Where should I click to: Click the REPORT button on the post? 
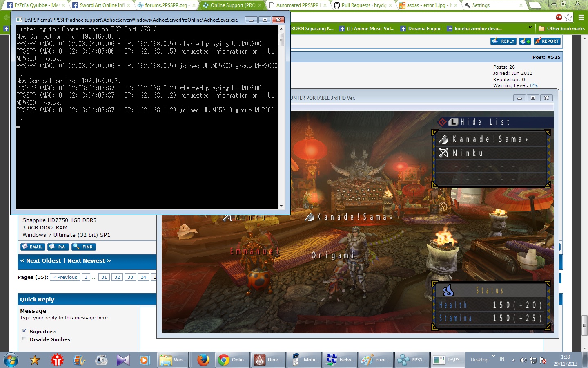coord(547,41)
